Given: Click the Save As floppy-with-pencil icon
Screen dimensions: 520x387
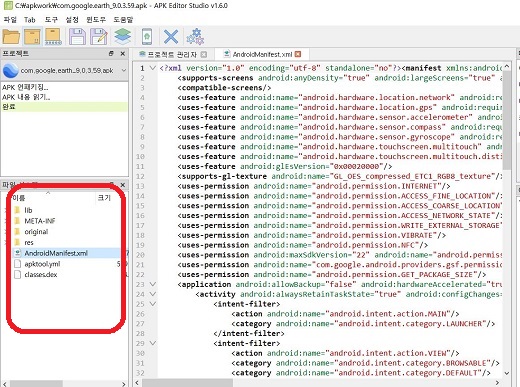Looking at the screenshot, I should [99, 36].
